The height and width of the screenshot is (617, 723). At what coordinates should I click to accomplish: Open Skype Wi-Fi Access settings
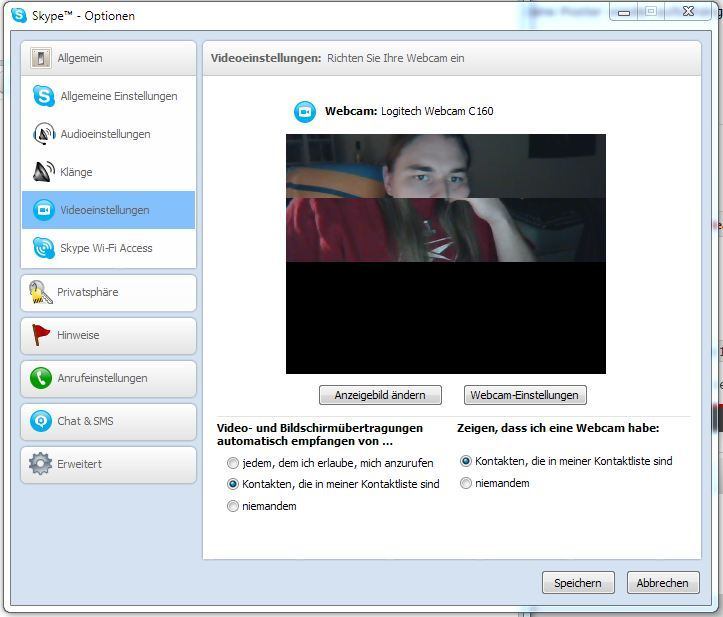point(108,248)
